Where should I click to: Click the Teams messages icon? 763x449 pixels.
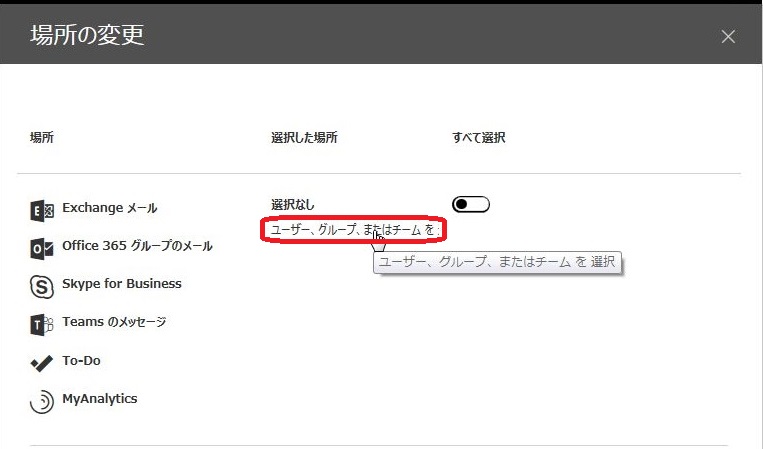coord(42,324)
